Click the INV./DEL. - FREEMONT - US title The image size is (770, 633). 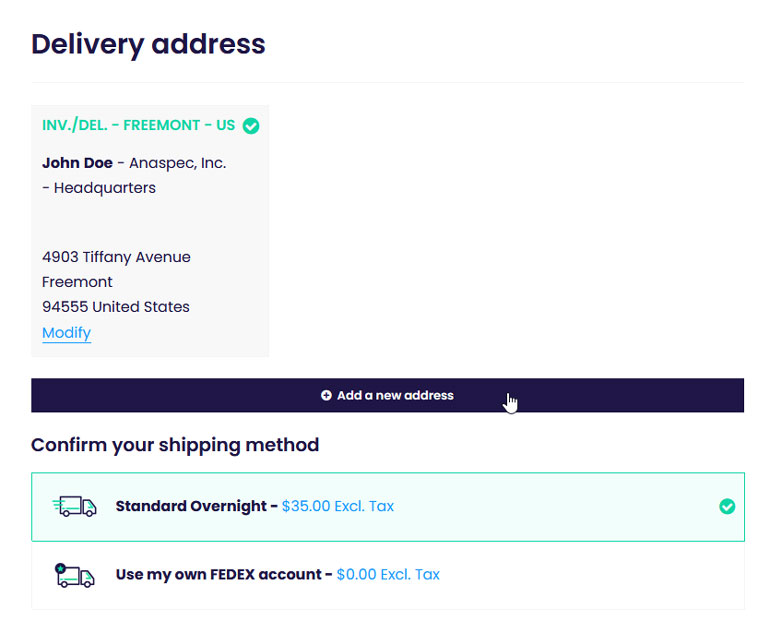click(x=138, y=125)
